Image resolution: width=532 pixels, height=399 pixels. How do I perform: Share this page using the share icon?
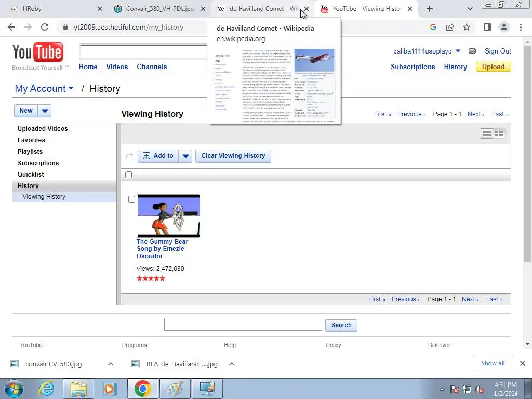tap(450, 27)
